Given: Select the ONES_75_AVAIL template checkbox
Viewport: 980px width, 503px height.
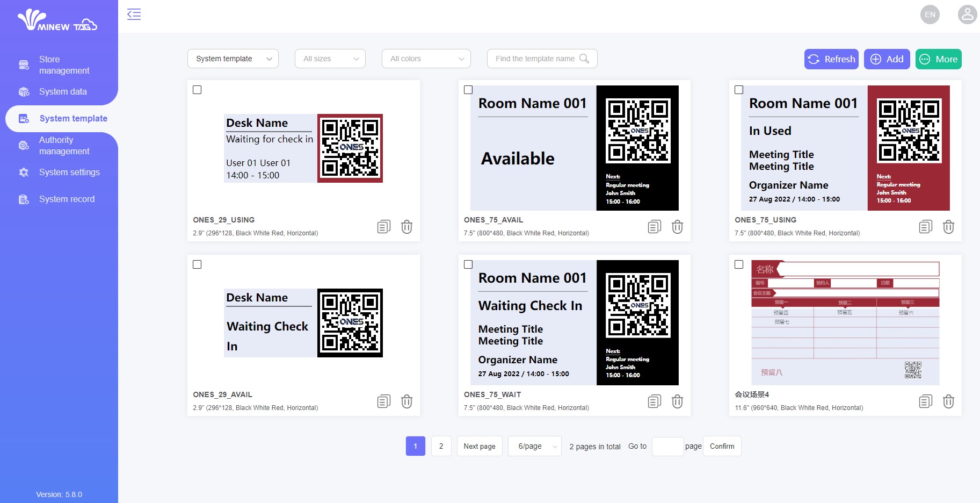Looking at the screenshot, I should tap(468, 90).
